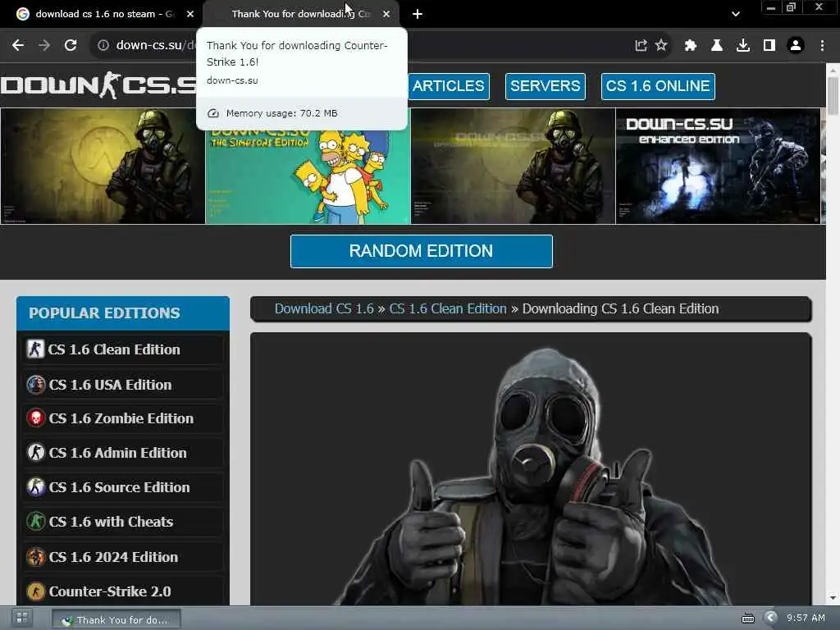Click the Admin Edition soldier icon
Viewport: 840px width, 630px height.
click(36, 453)
